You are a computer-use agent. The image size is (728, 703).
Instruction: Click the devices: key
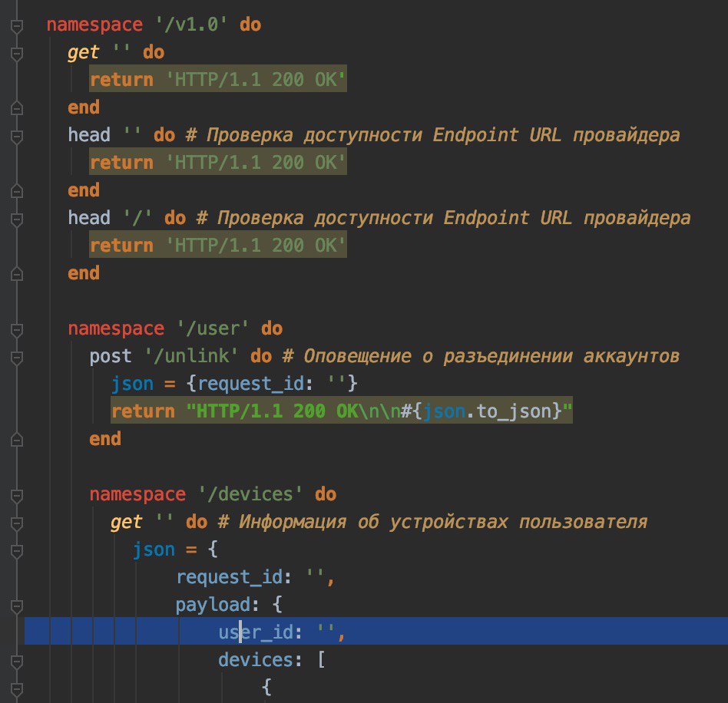(260, 659)
